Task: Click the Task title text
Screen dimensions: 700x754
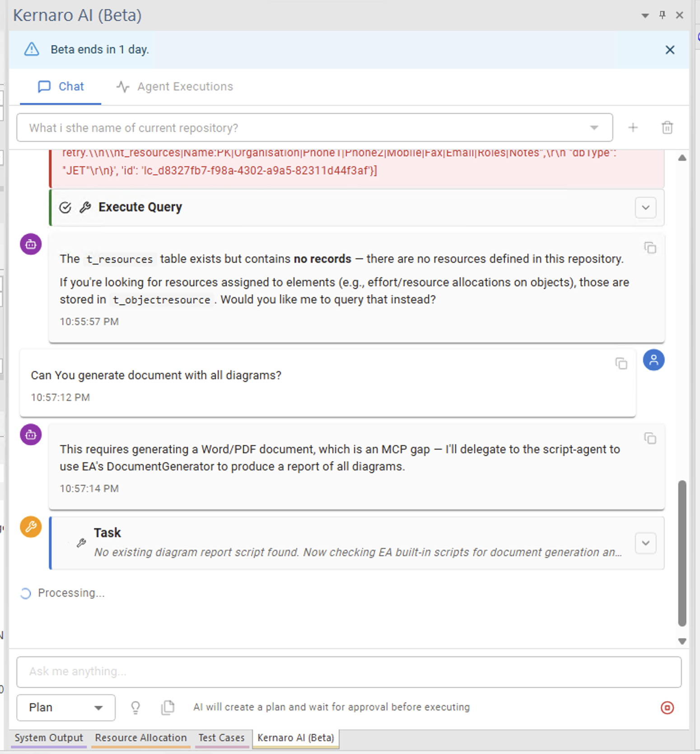Action: 107,533
